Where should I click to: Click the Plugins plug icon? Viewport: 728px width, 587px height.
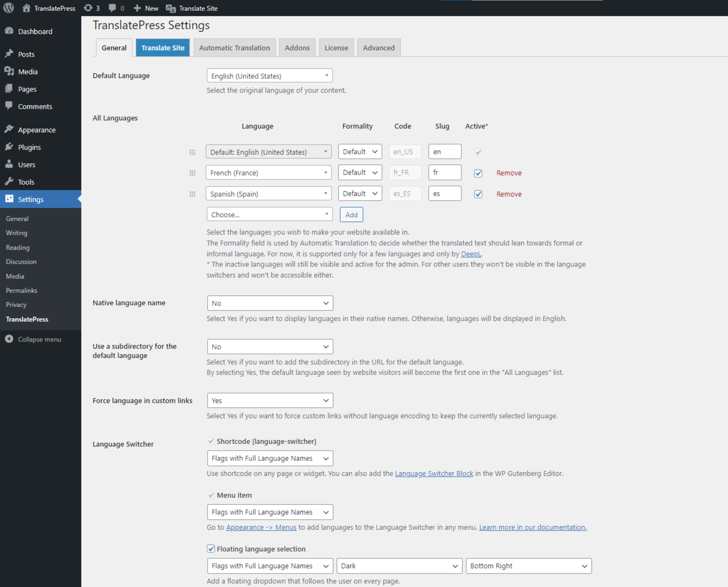point(9,147)
